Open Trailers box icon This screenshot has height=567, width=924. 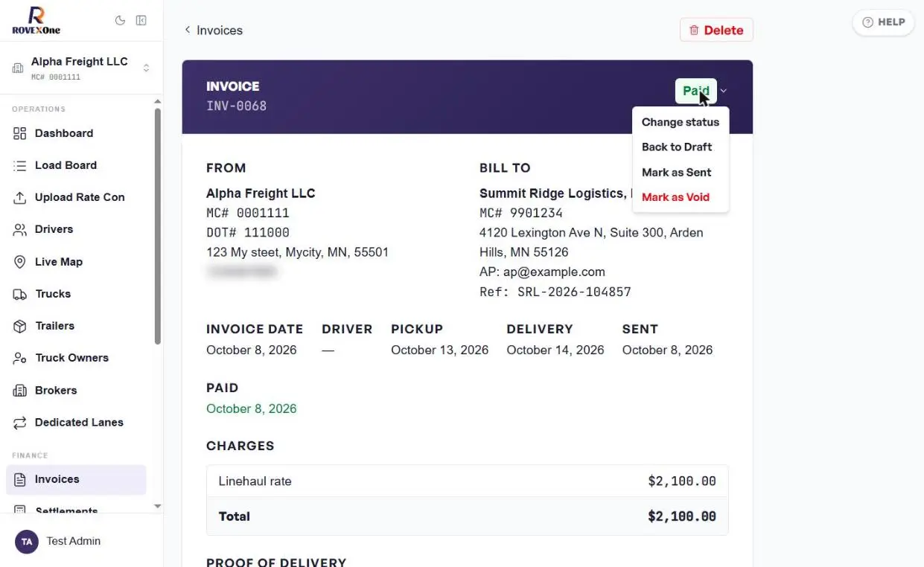pos(20,326)
